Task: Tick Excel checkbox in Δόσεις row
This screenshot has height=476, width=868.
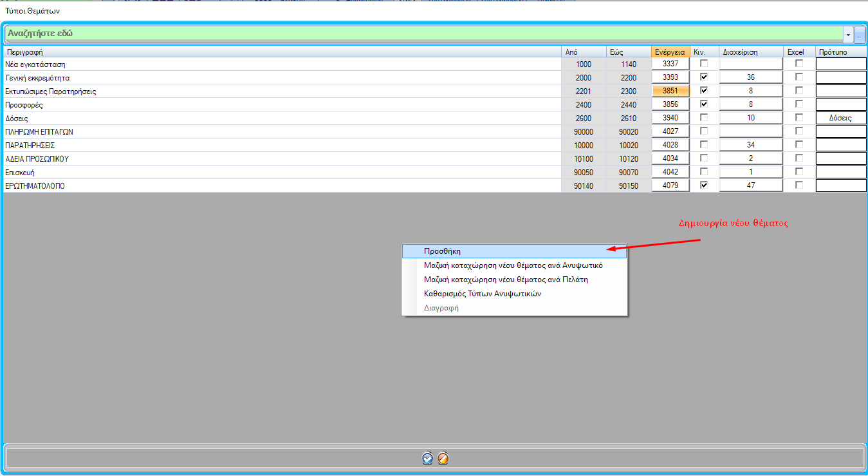Action: [x=799, y=118]
